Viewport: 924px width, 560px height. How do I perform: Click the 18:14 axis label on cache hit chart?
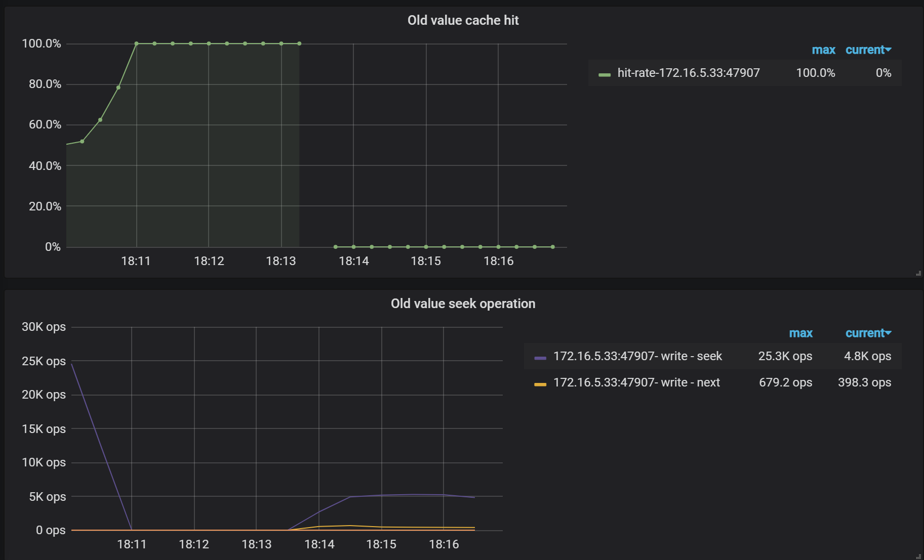click(x=354, y=261)
